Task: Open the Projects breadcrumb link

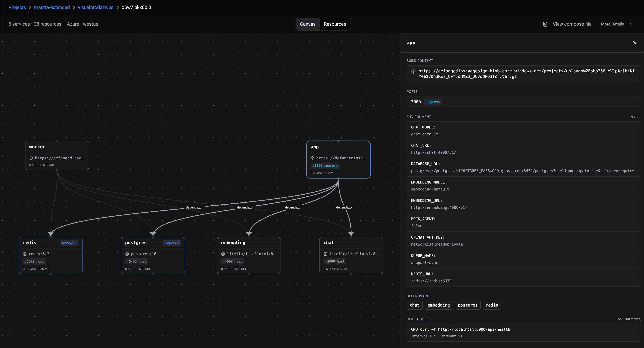Action: (x=17, y=7)
